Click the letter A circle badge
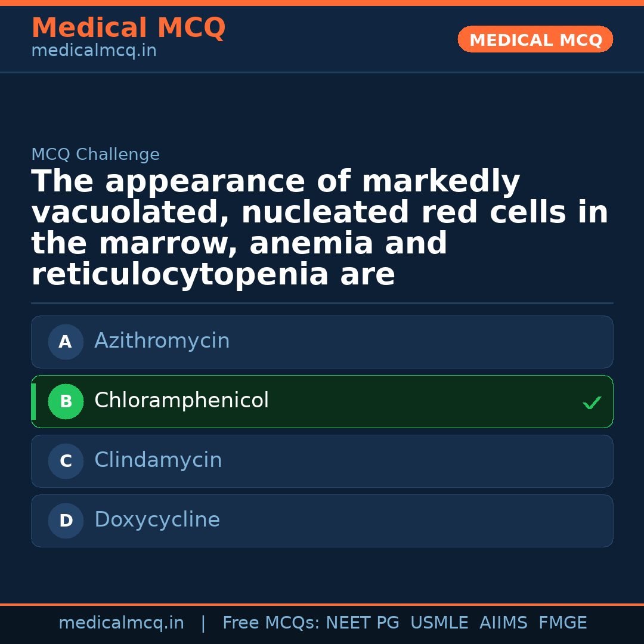Screen dimensions: 644x644 [x=66, y=342]
